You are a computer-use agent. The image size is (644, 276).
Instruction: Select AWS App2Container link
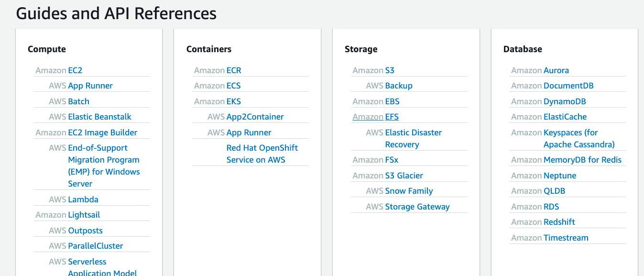pyautogui.click(x=255, y=117)
